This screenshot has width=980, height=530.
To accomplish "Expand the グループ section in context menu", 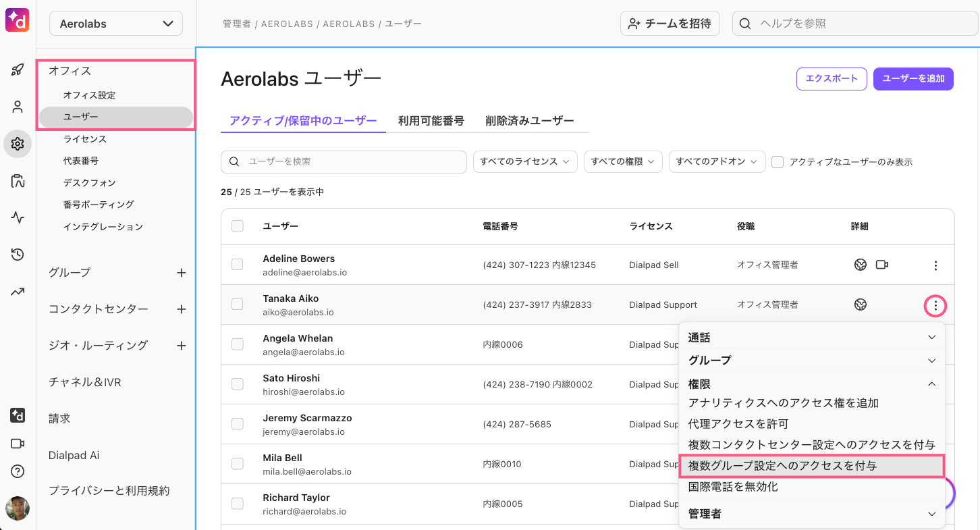I will (x=812, y=361).
